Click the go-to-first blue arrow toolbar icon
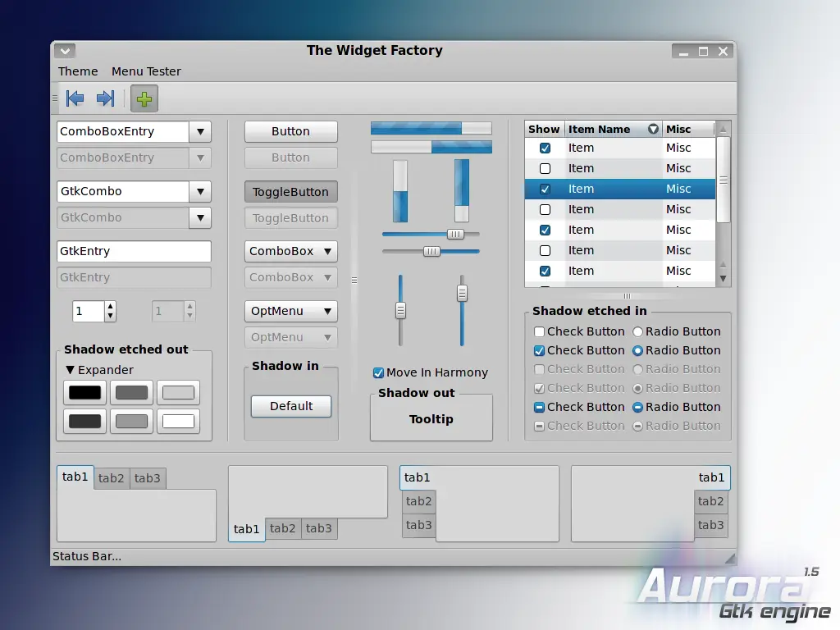The width and height of the screenshot is (840, 630). click(75, 98)
